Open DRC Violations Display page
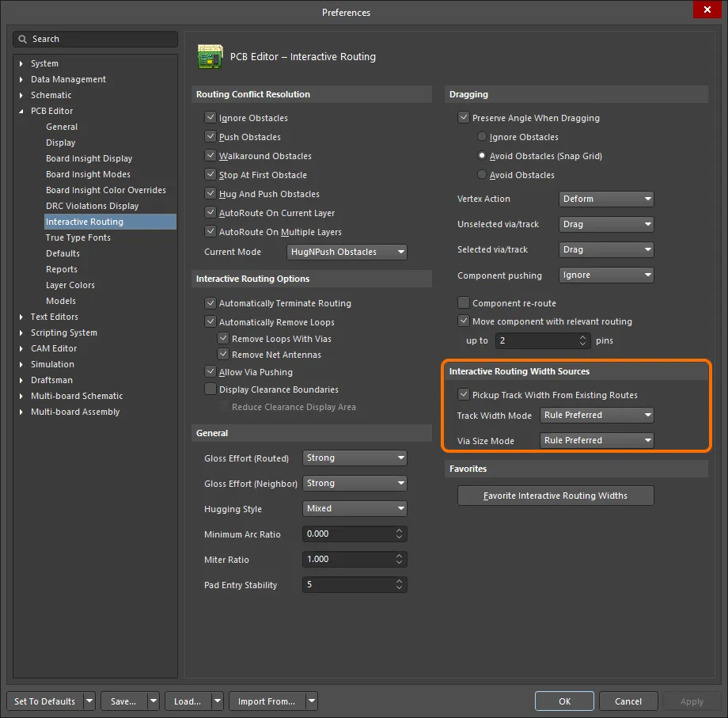Screen dimensions: 728x718 pos(93,206)
